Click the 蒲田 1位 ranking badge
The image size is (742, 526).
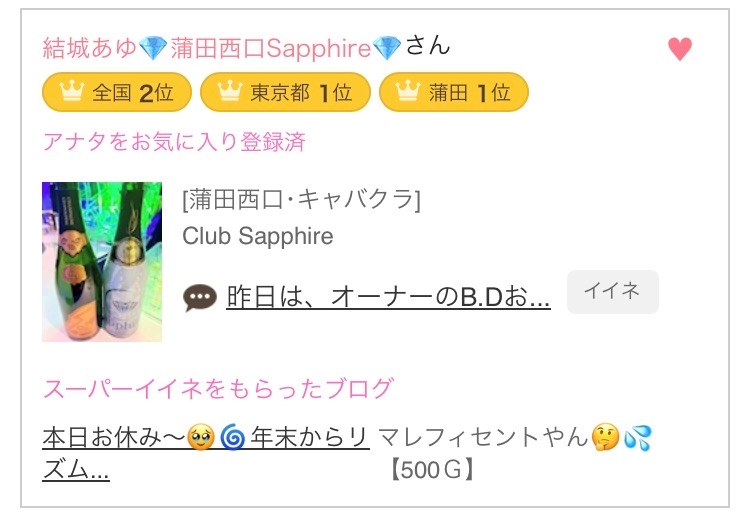[454, 92]
